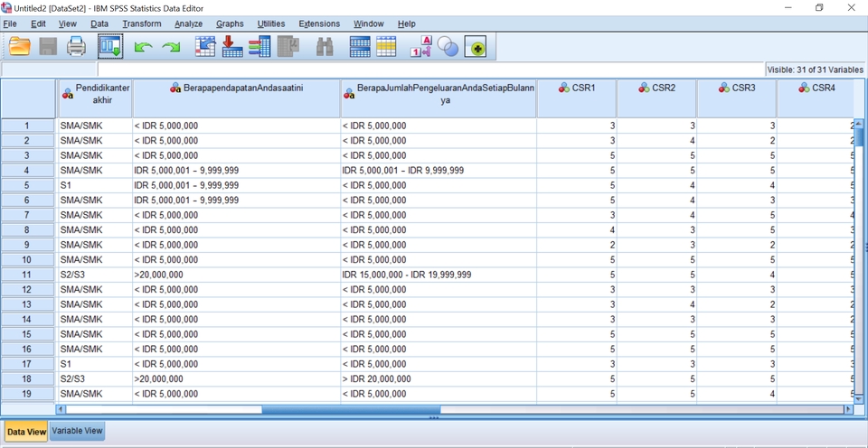This screenshot has height=448, width=868.
Task: Click the cell editor input field
Action: coord(430,70)
